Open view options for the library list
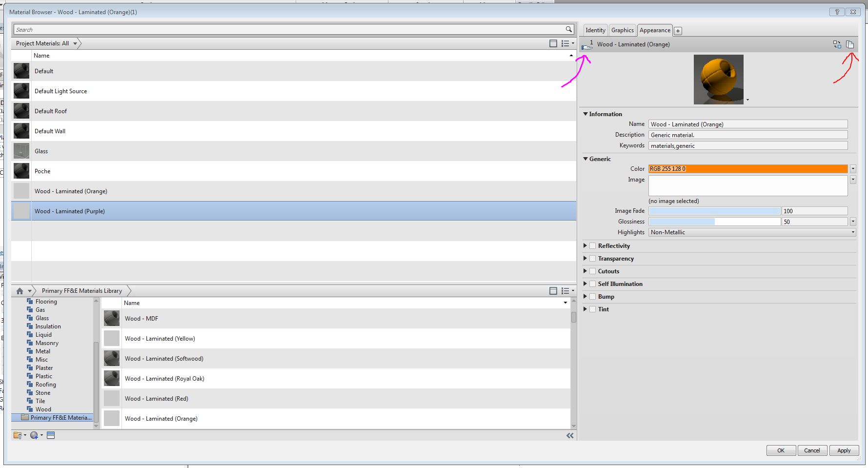The width and height of the screenshot is (868, 468). [x=567, y=291]
